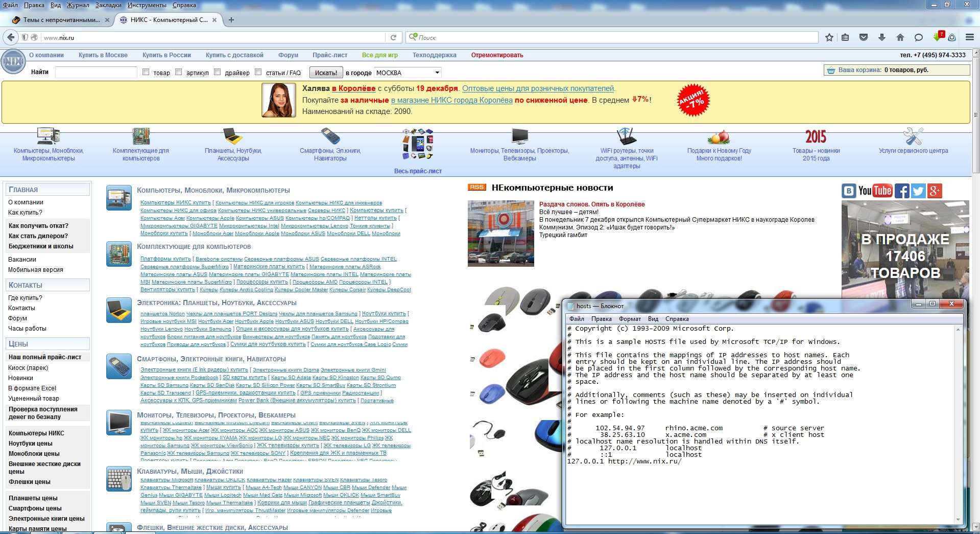Open the 'Купить в Москве' navigation link
The height and width of the screenshot is (534, 980).
(103, 55)
